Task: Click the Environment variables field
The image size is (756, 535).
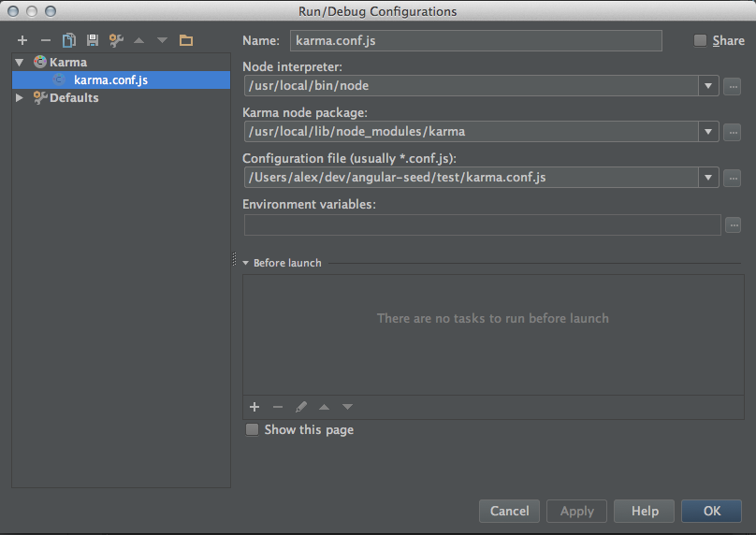Action: (483, 225)
